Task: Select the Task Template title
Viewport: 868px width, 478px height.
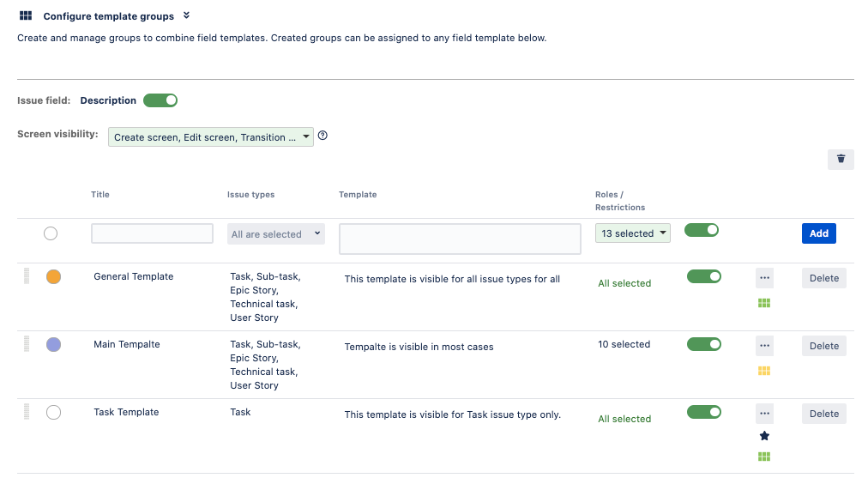Action: coord(126,412)
